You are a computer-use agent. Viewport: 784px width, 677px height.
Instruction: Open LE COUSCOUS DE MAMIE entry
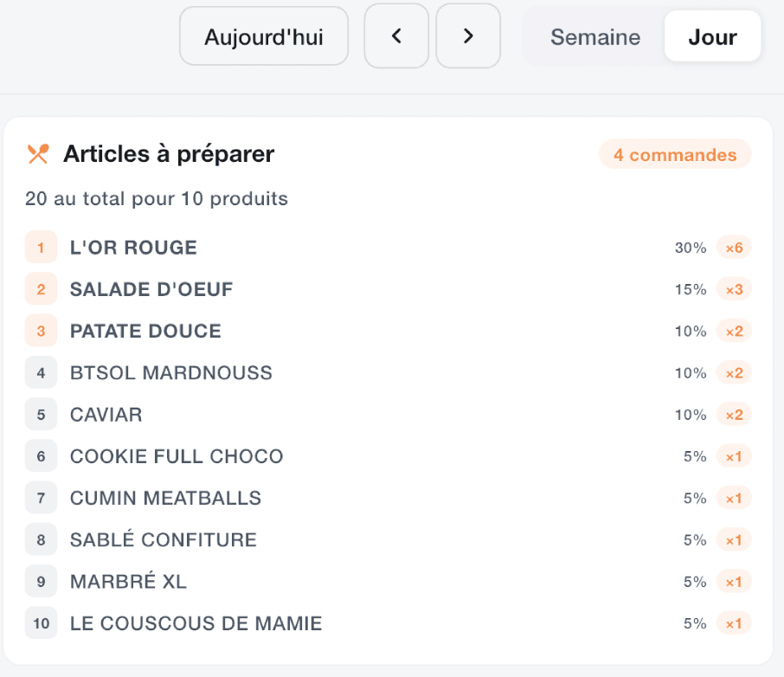coord(196,622)
